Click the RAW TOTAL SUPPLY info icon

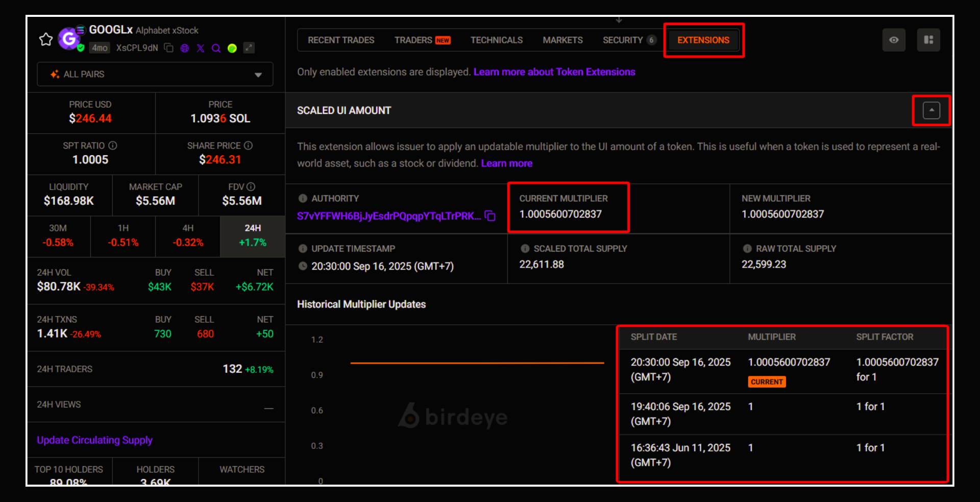pyautogui.click(x=747, y=249)
